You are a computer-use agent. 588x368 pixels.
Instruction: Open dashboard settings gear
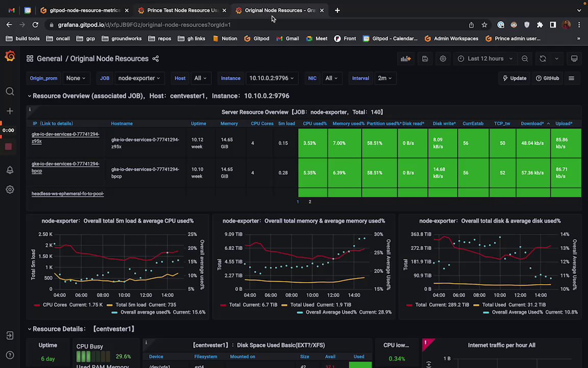[443, 59]
